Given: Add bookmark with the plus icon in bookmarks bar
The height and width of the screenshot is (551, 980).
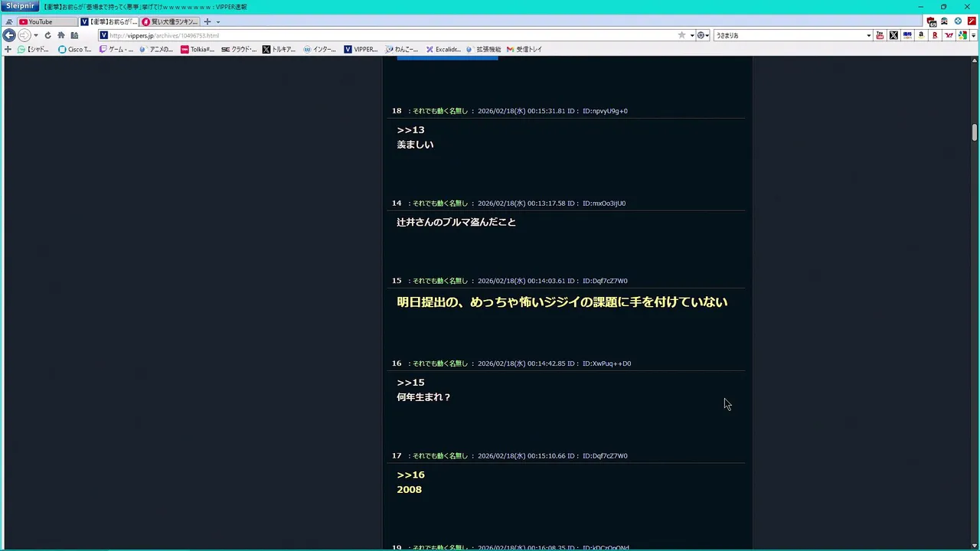Looking at the screenshot, I should click(8, 49).
